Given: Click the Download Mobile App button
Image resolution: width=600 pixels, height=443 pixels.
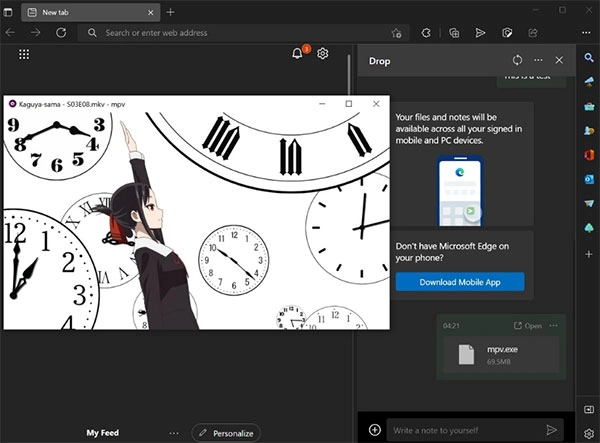Looking at the screenshot, I should [x=459, y=282].
